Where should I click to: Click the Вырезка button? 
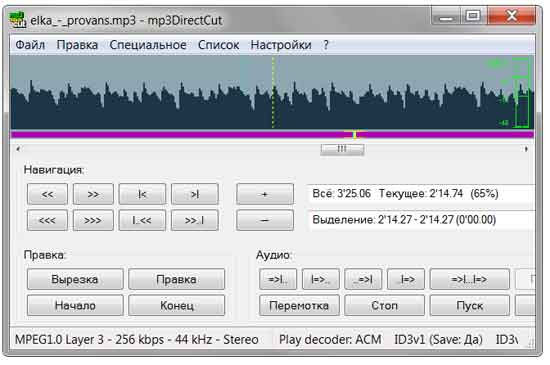pos(75,279)
